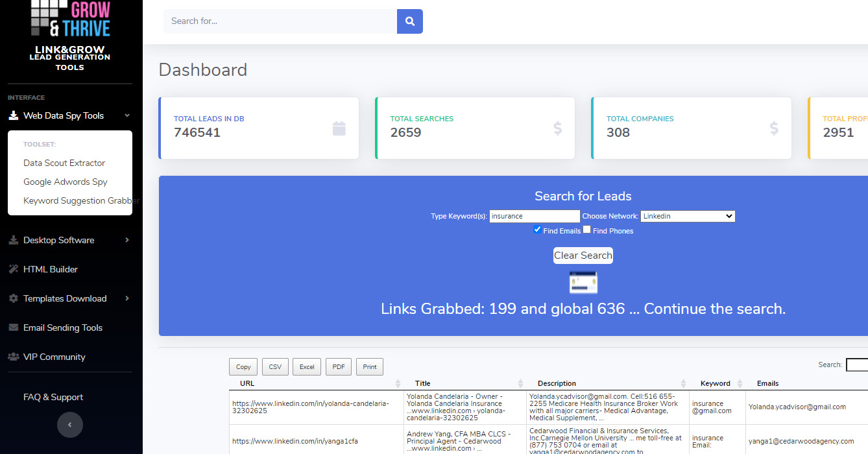Open the yolanda-candelaria LinkedIn URL

310,407
